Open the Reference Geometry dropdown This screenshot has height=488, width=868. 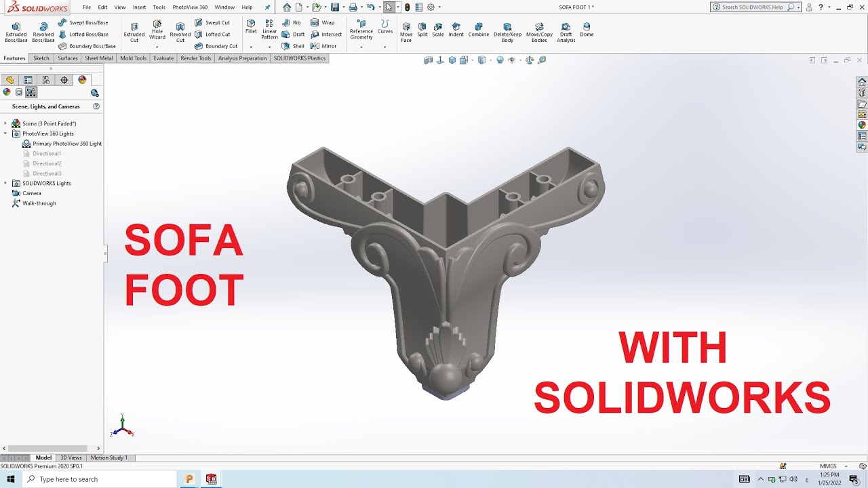[361, 47]
